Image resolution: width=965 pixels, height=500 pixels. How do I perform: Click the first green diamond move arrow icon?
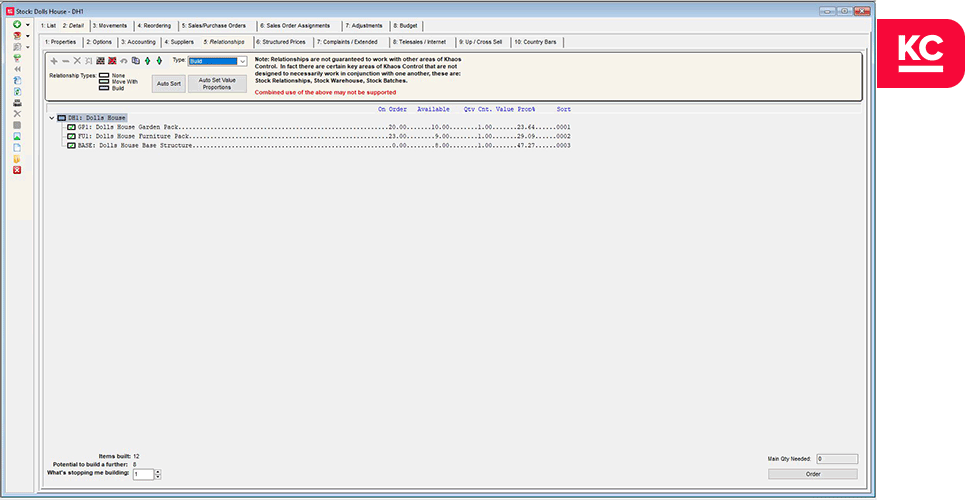(x=147, y=61)
